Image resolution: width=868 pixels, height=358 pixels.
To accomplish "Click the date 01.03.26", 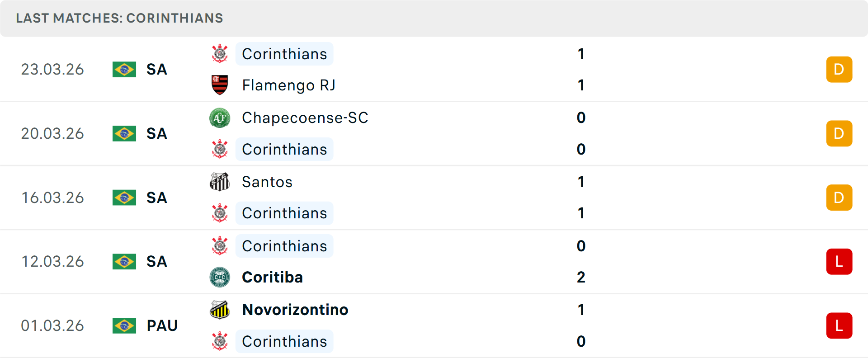I will (x=53, y=325).
